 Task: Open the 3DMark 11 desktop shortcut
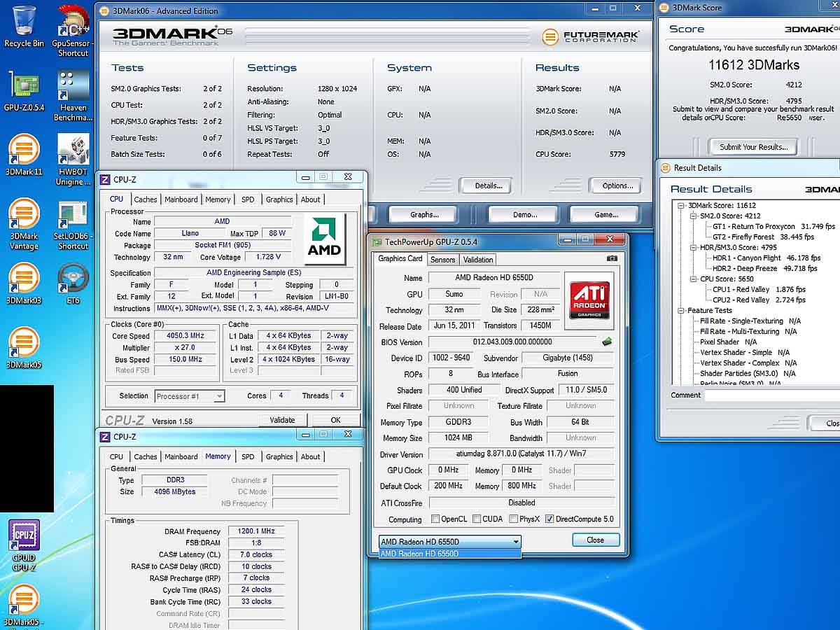pyautogui.click(x=24, y=155)
